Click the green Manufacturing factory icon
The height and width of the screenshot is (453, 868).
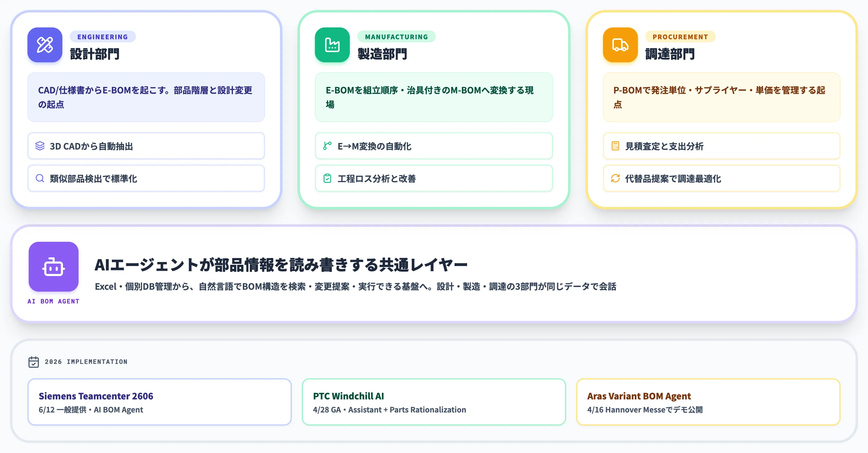332,45
